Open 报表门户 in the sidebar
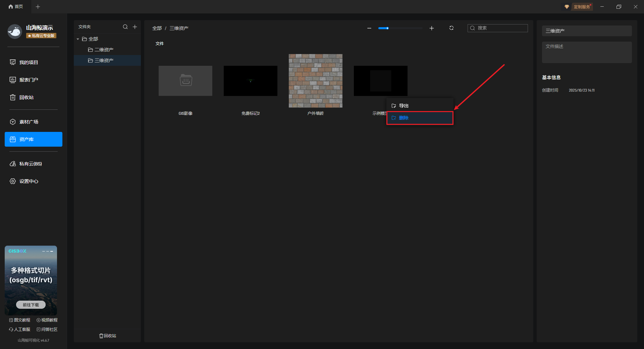The height and width of the screenshot is (349, 644). click(x=29, y=80)
